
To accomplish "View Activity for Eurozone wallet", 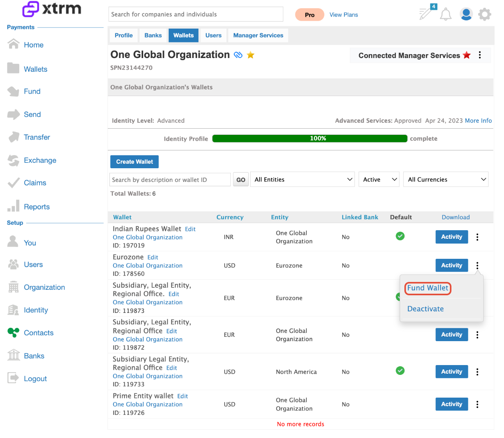I will click(x=452, y=265).
